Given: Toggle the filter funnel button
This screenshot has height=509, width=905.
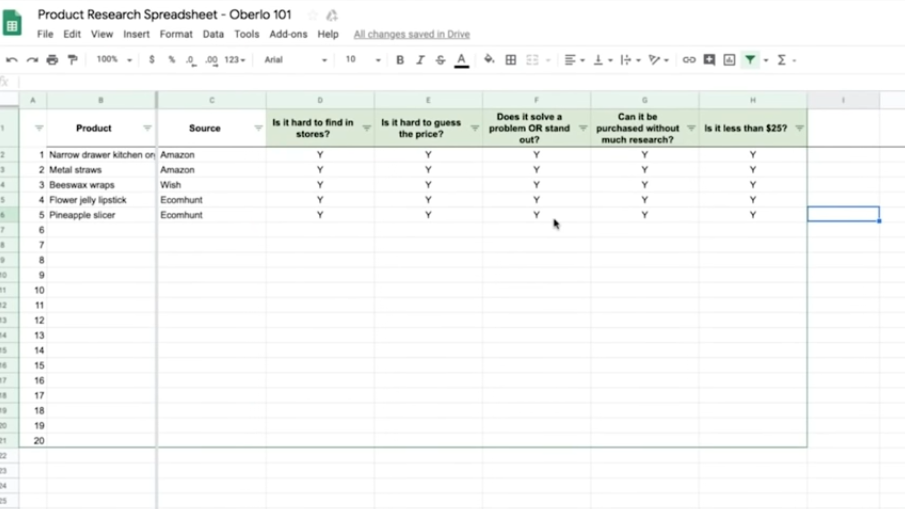Looking at the screenshot, I should point(750,60).
